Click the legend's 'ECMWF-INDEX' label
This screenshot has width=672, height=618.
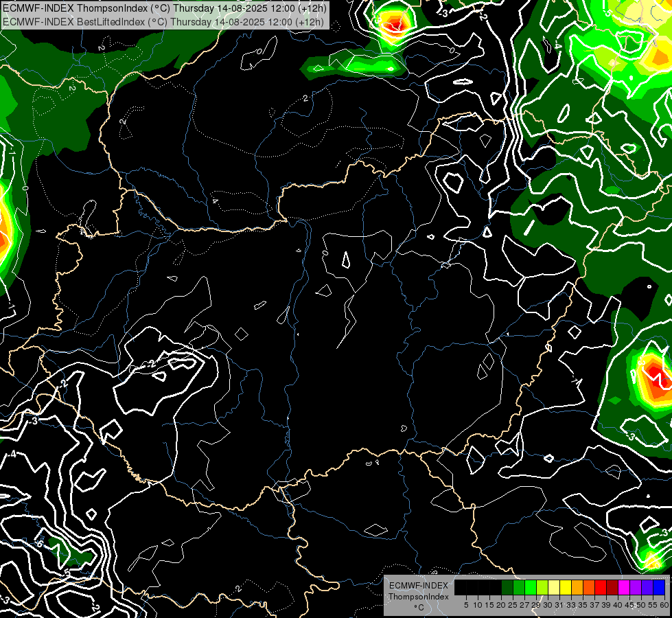(x=419, y=586)
